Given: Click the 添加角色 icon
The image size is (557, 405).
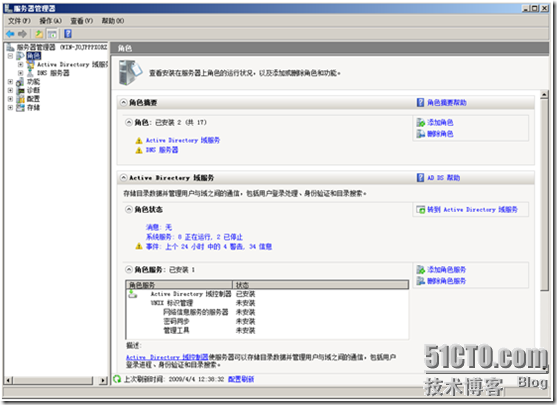Looking at the screenshot, I should [x=421, y=123].
